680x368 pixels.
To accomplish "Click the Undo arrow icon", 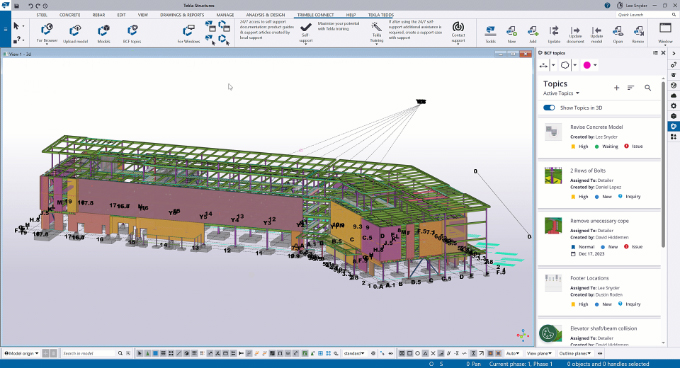I will click(30, 6).
